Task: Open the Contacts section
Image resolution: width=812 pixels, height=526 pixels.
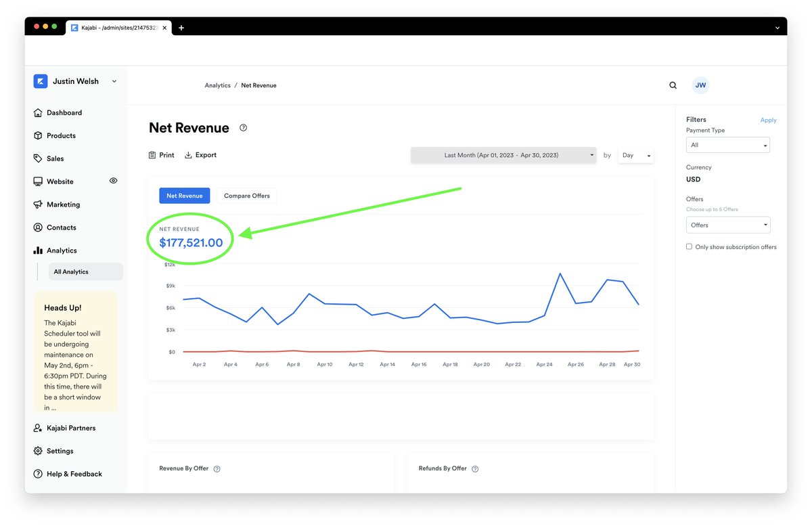Action: pos(61,227)
